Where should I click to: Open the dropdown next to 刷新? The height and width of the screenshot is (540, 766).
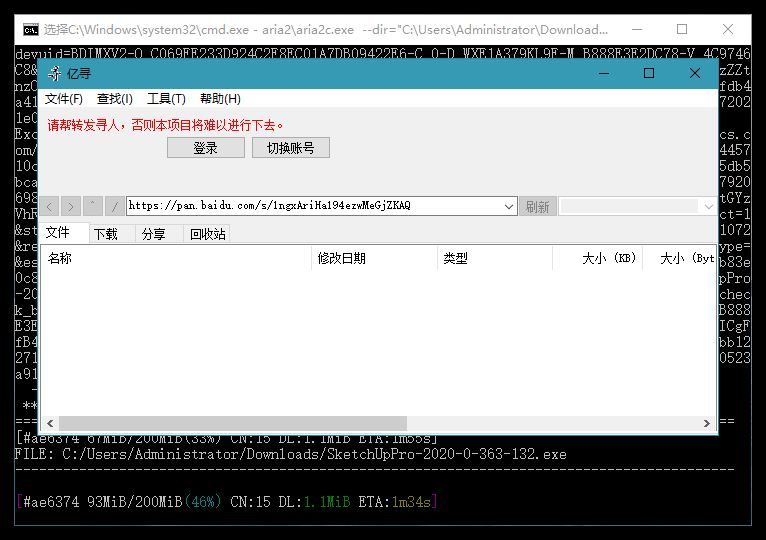click(x=707, y=206)
